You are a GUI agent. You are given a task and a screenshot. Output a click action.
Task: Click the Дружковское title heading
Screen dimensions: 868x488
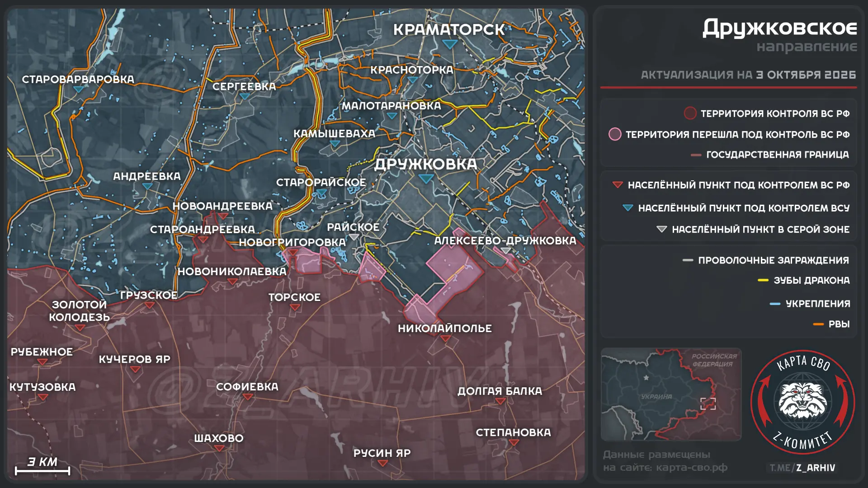[x=779, y=28]
